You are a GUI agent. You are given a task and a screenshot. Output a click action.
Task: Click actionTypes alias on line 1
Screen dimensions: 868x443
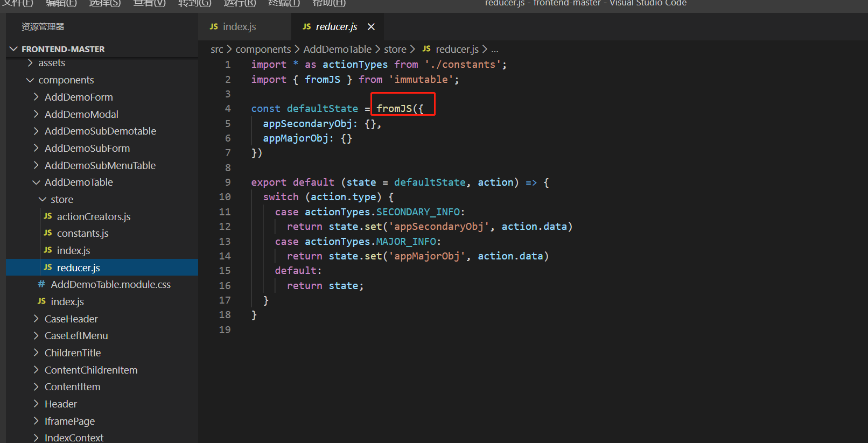point(355,65)
